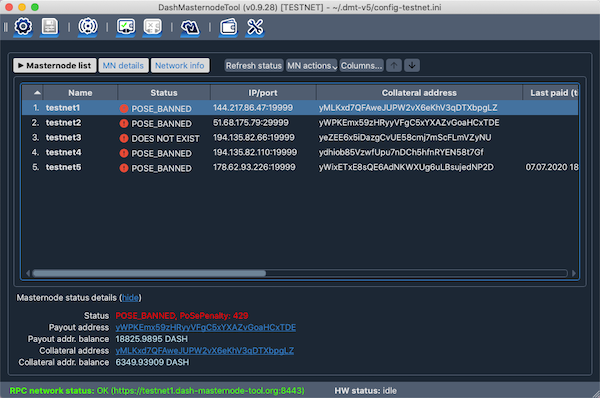Open the proposals voting icon

click(190, 27)
